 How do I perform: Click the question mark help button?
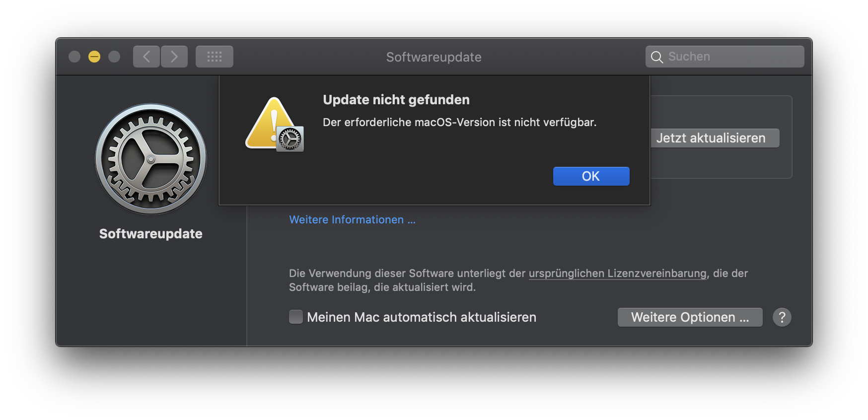pyautogui.click(x=782, y=317)
